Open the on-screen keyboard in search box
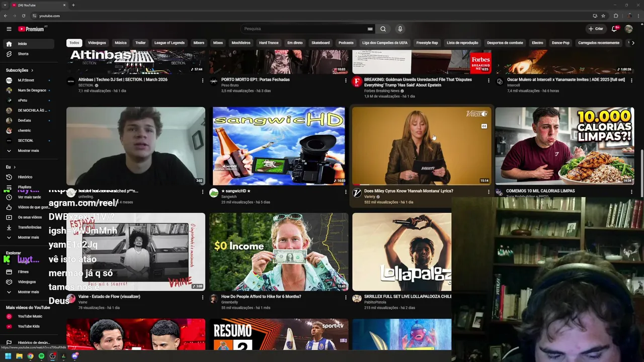Image resolution: width=644 pixels, height=362 pixels. (370, 29)
